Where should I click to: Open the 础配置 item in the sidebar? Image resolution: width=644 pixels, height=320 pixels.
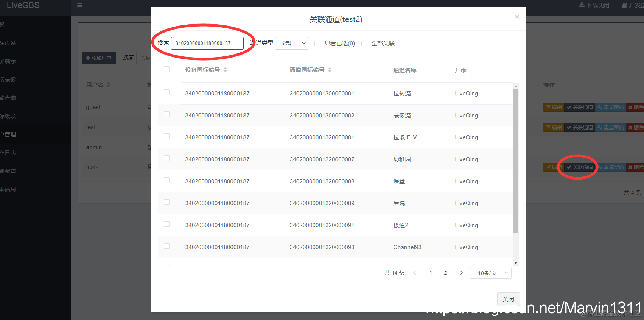click(8, 171)
